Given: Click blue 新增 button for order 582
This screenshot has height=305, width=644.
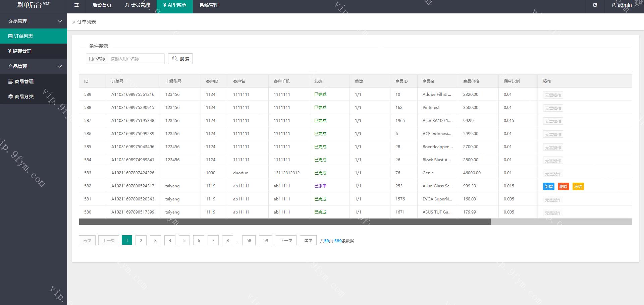Looking at the screenshot, I should [548, 186].
